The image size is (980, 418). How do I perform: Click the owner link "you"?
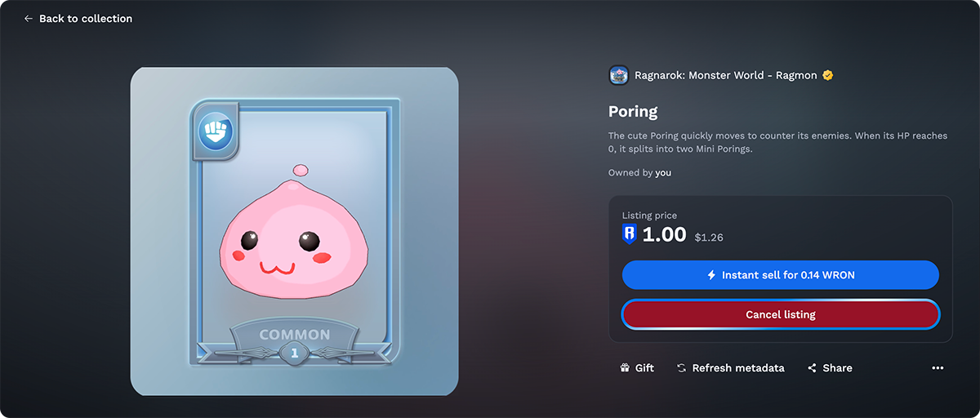point(663,173)
